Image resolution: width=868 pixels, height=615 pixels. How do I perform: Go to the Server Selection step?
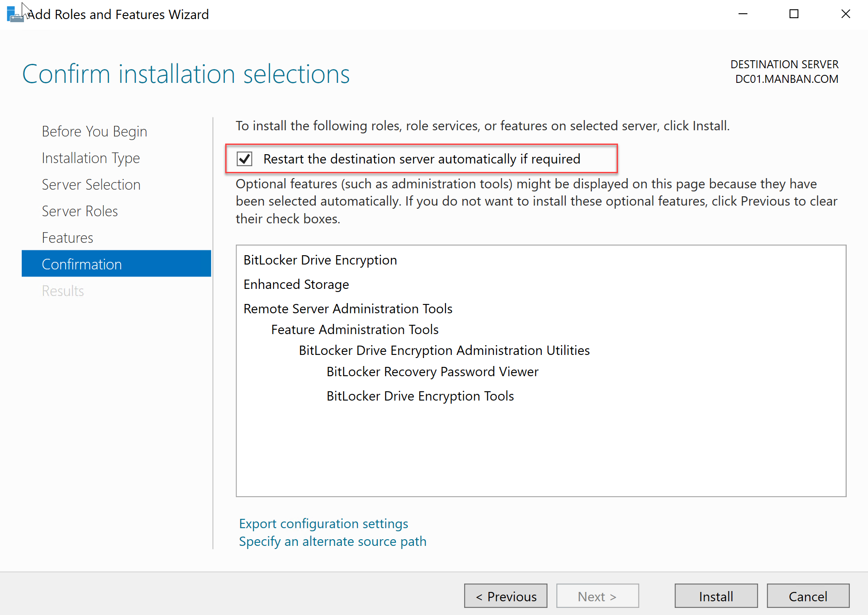(91, 184)
